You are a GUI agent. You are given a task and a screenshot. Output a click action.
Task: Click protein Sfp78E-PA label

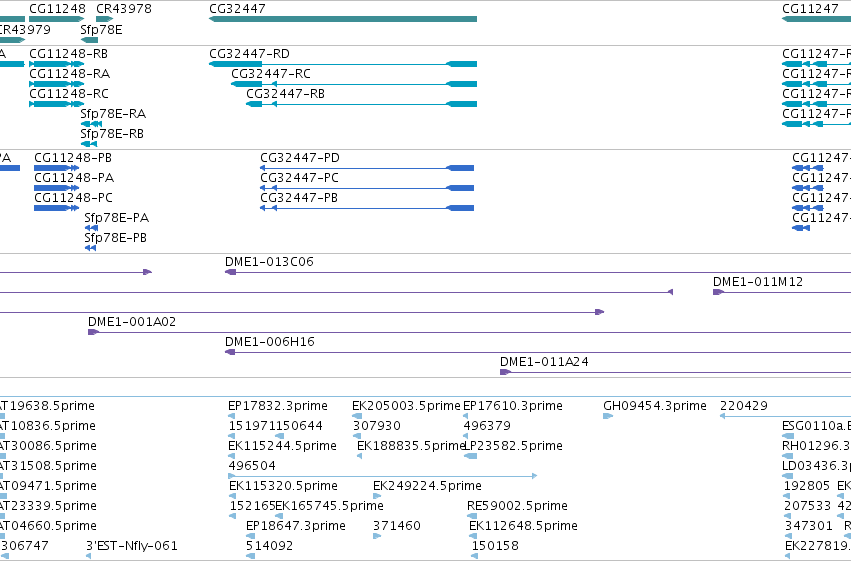[117, 218]
